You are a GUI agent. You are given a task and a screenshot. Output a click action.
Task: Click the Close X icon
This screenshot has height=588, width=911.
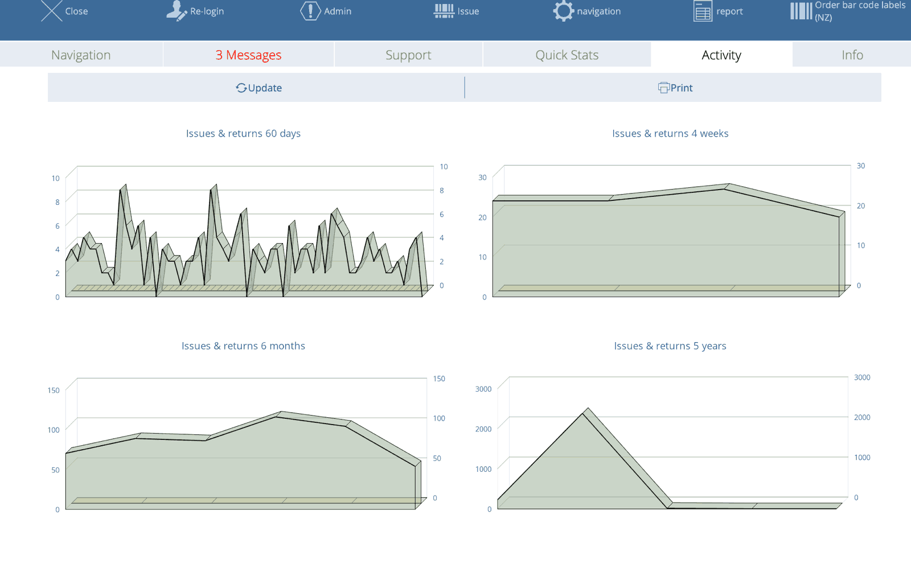pos(51,11)
